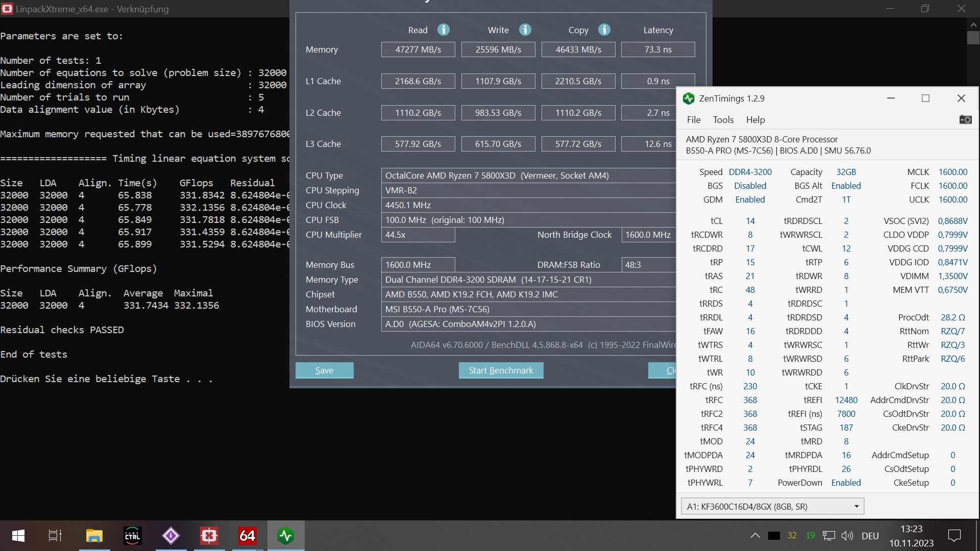Open AIDA64 from the taskbar
This screenshot has height=551, width=980.
247,536
